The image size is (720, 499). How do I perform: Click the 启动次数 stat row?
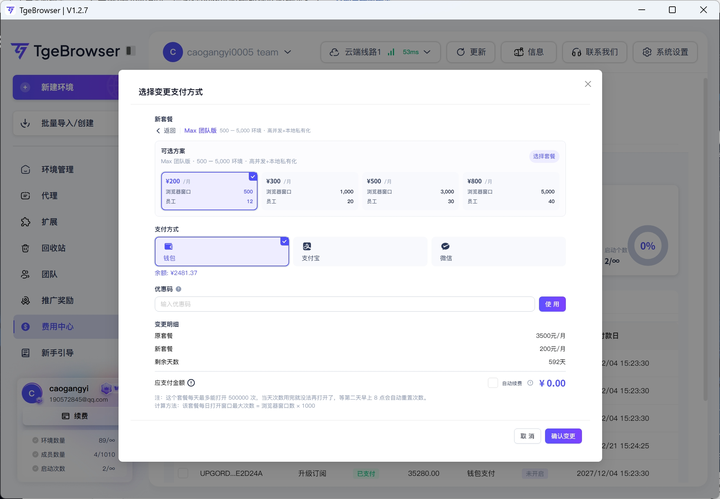point(74,469)
